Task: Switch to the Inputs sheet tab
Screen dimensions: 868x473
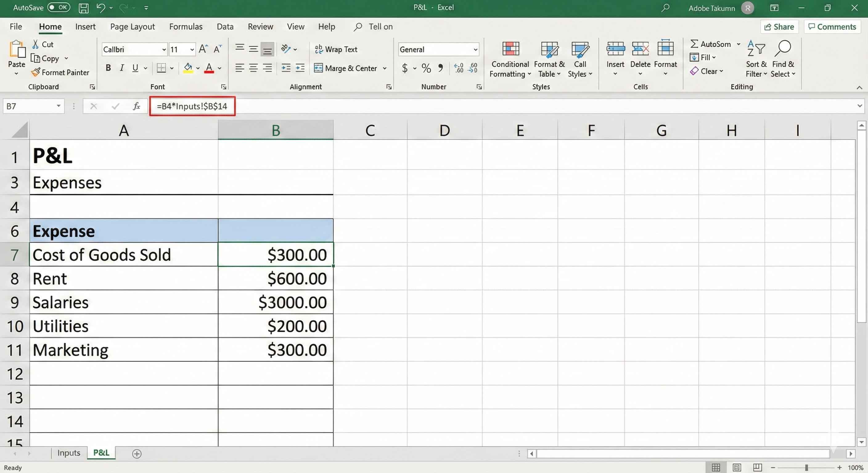Action: 68,453
